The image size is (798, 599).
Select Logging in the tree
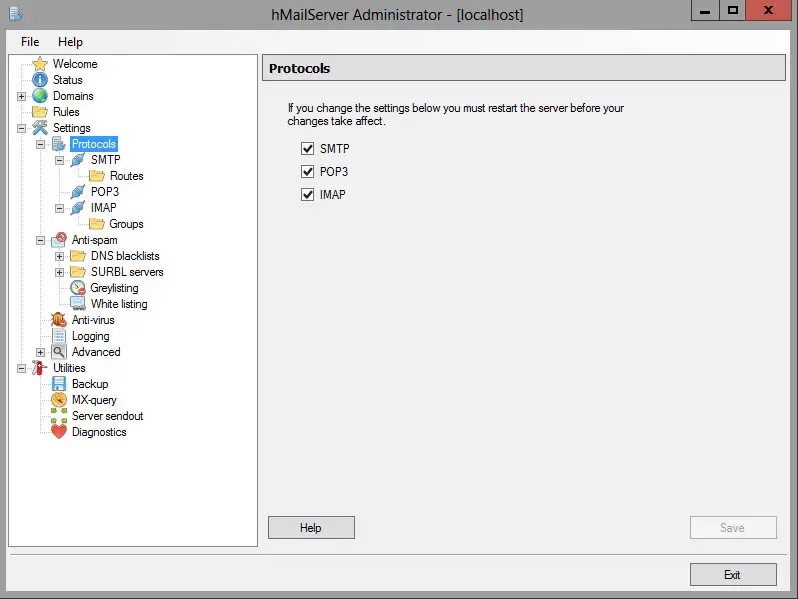tap(91, 336)
